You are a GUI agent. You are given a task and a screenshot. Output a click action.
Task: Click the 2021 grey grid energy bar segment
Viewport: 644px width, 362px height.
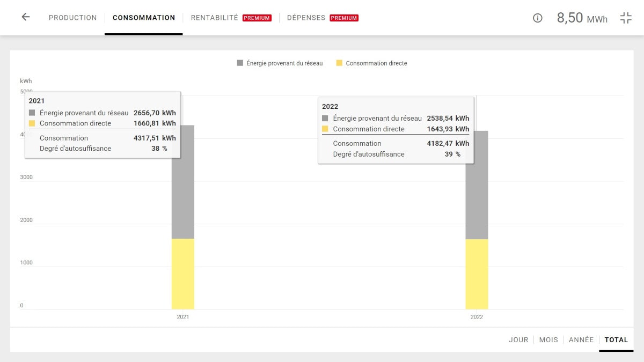coord(183,198)
